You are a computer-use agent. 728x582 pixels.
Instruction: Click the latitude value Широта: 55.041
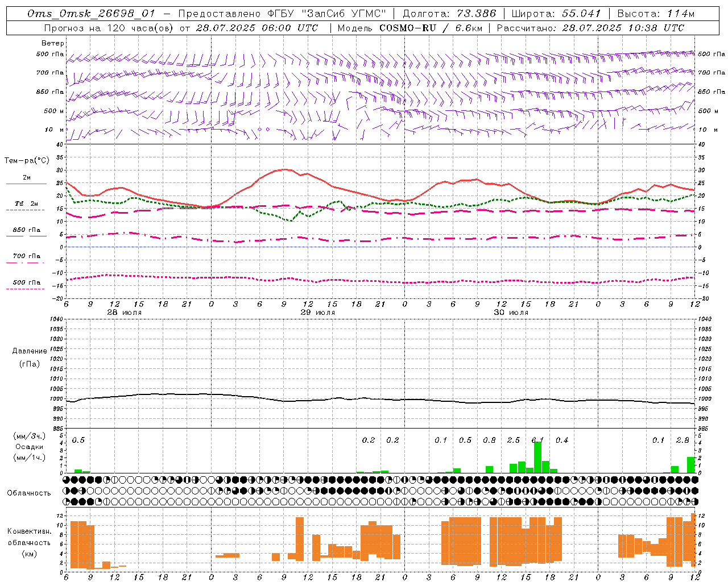[x=556, y=14]
